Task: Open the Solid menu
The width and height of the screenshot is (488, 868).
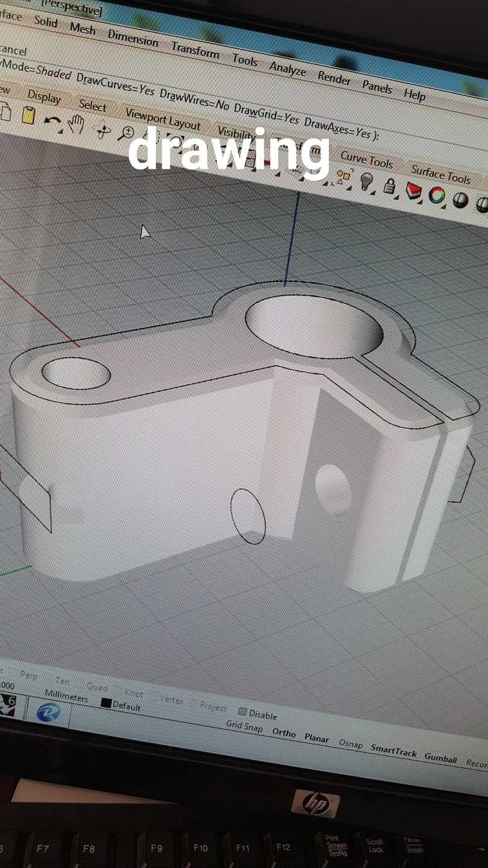Action: [46, 22]
